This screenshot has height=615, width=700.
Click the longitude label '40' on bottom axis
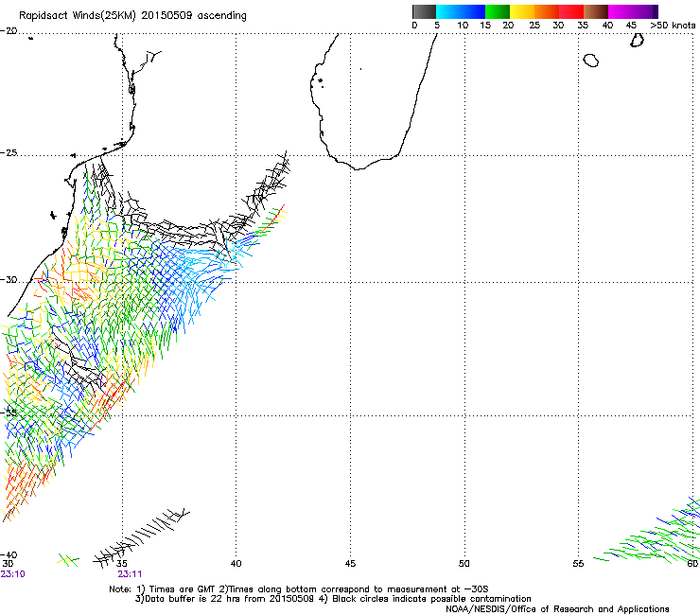(x=236, y=564)
